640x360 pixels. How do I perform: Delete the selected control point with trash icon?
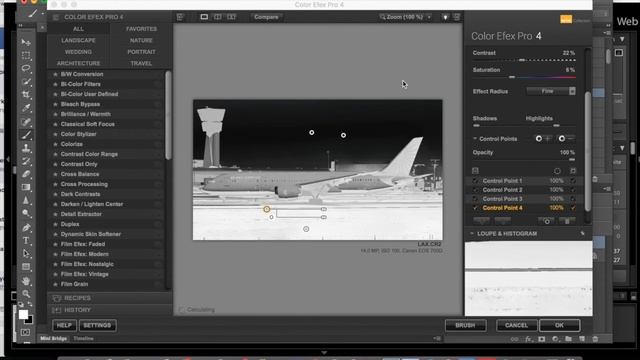pyautogui.click(x=567, y=221)
